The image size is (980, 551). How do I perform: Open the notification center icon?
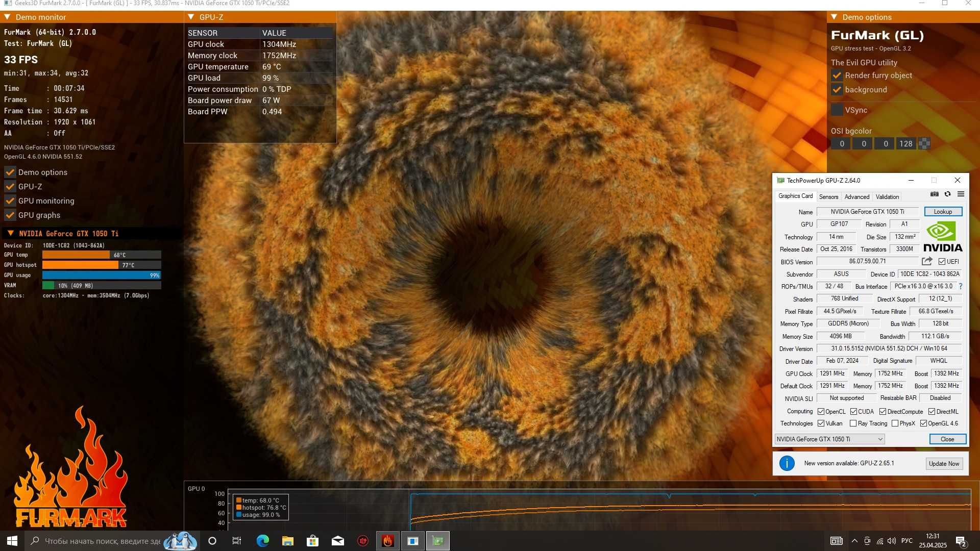[x=961, y=541]
